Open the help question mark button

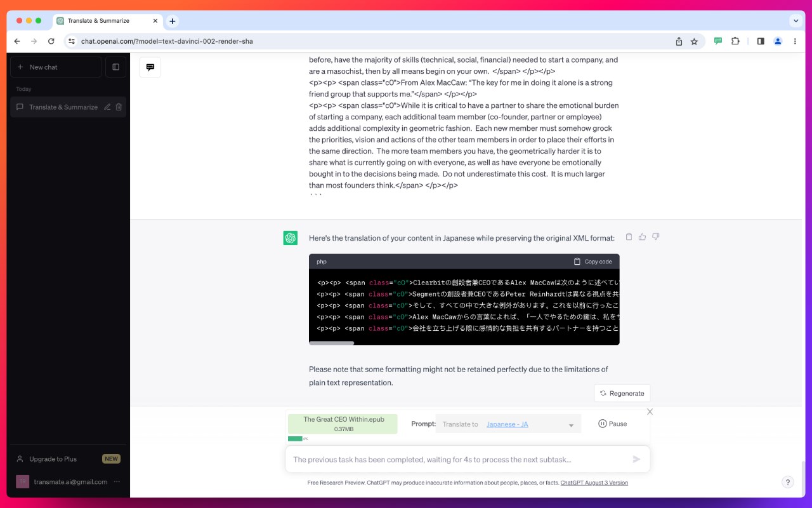point(787,482)
